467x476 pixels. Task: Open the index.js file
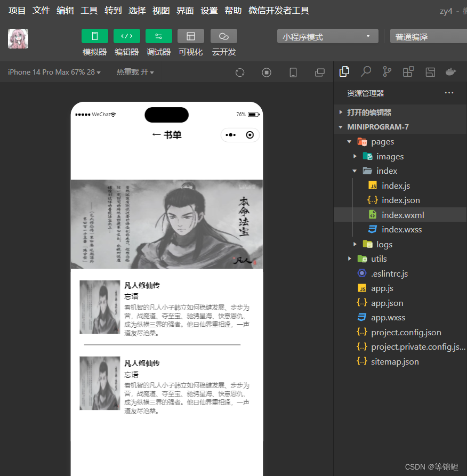[x=400, y=185]
